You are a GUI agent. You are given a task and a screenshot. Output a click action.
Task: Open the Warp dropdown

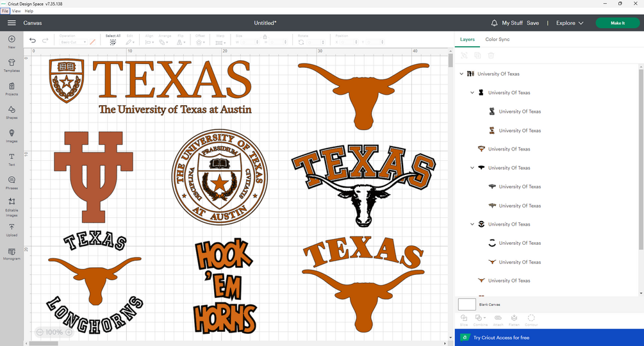click(x=220, y=42)
